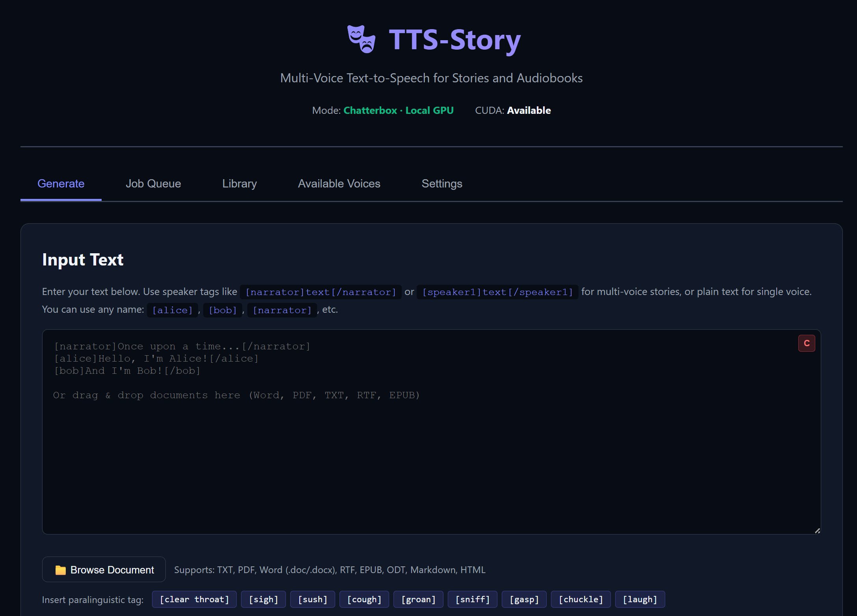The image size is (857, 616).
Task: Click the folder icon in Browse Document
Action: pyautogui.click(x=61, y=570)
